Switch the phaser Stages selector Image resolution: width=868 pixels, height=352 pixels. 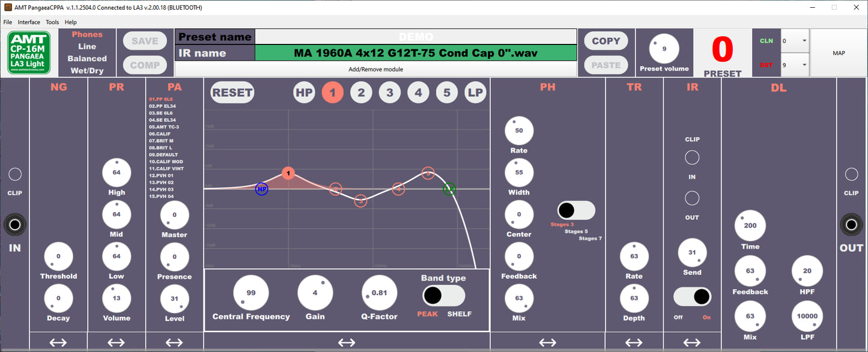pyautogui.click(x=576, y=210)
